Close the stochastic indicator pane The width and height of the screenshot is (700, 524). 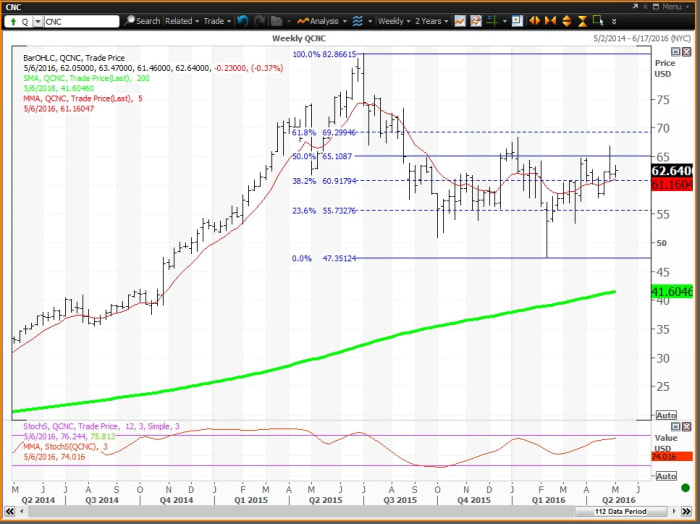687,426
